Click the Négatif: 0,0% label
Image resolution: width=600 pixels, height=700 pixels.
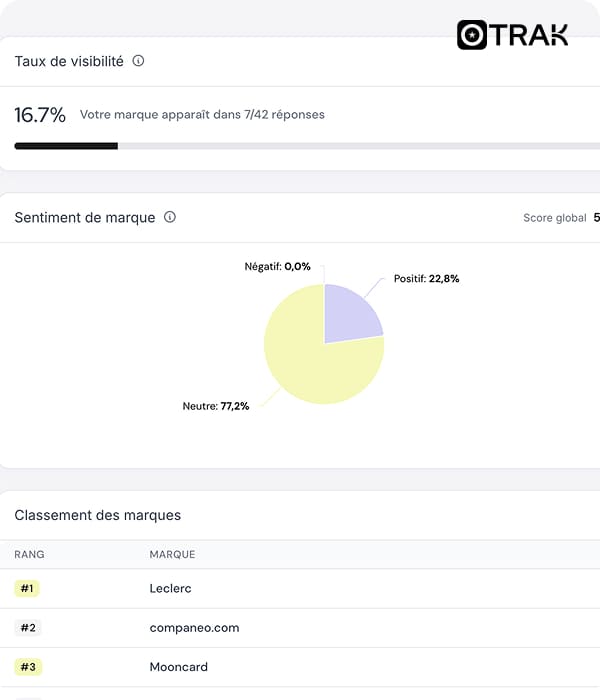[x=277, y=267]
